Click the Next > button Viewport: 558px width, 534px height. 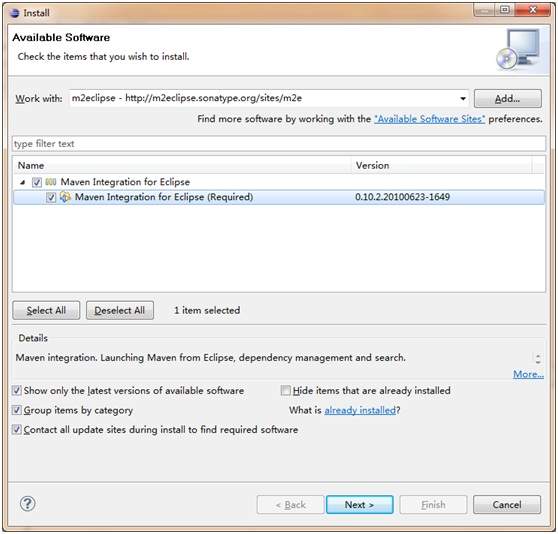point(360,504)
